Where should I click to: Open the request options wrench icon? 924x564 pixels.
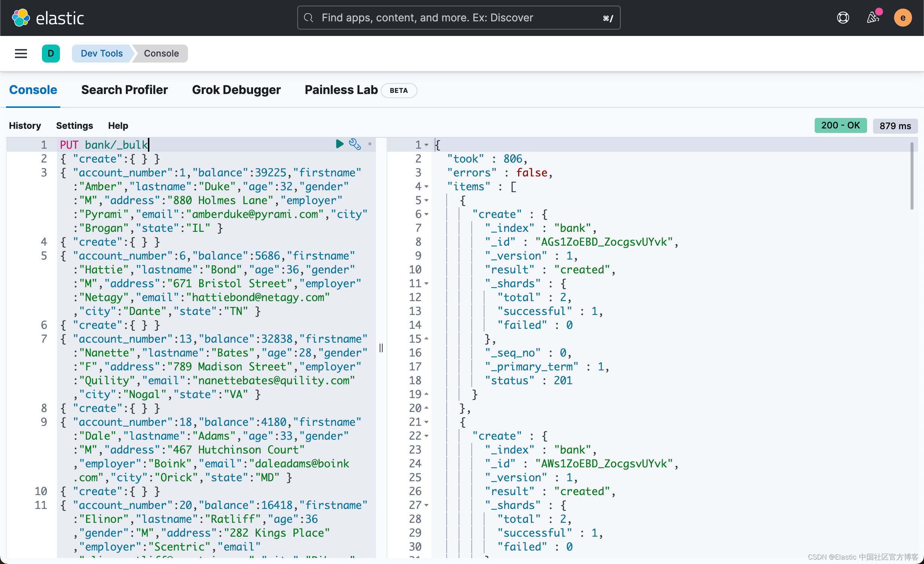click(355, 144)
